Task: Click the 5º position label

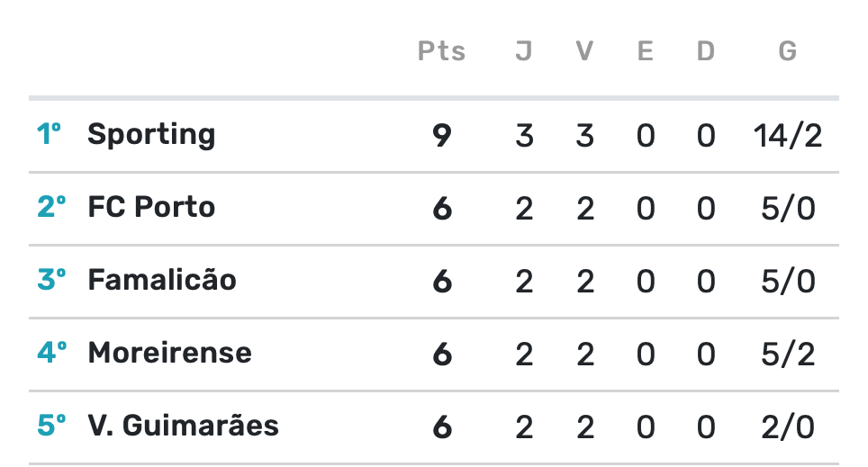Action: coord(51,426)
